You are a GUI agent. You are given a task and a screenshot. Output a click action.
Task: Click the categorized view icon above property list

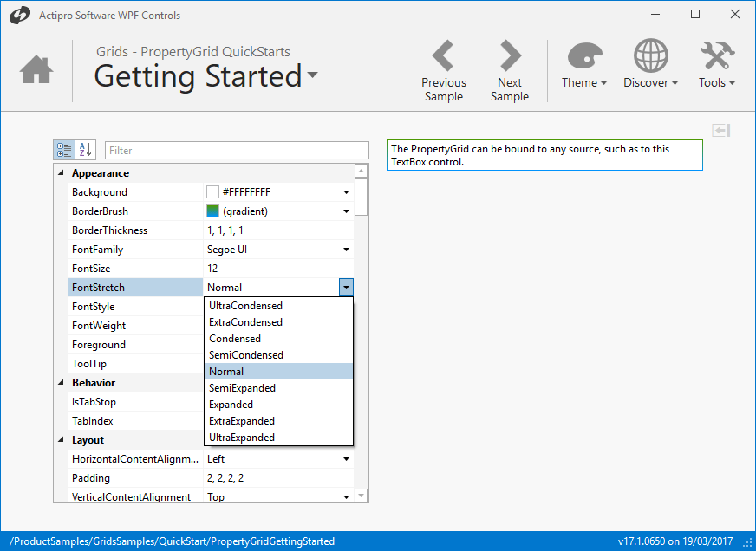coord(63,149)
